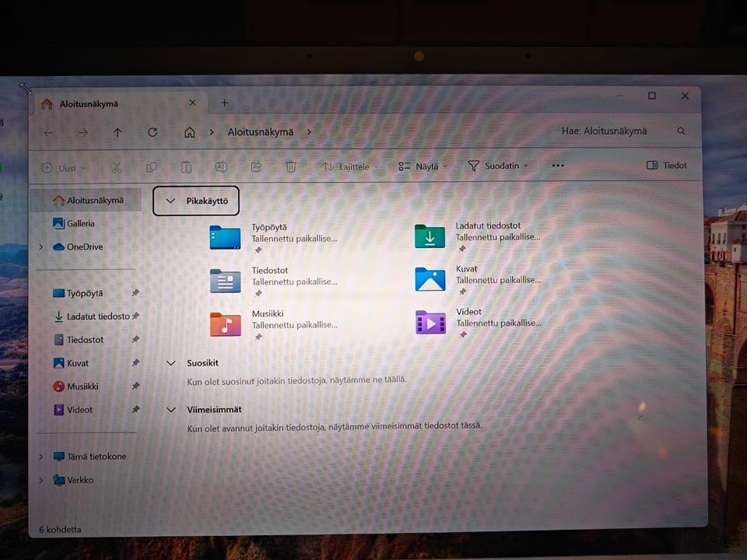Unpin Tiedostot using sidebar pin icon

135,339
